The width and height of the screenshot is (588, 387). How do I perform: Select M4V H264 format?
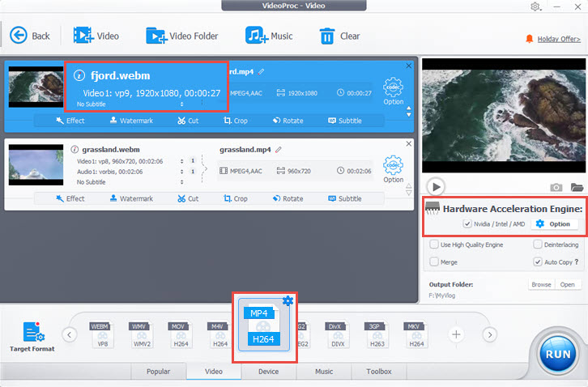point(219,334)
